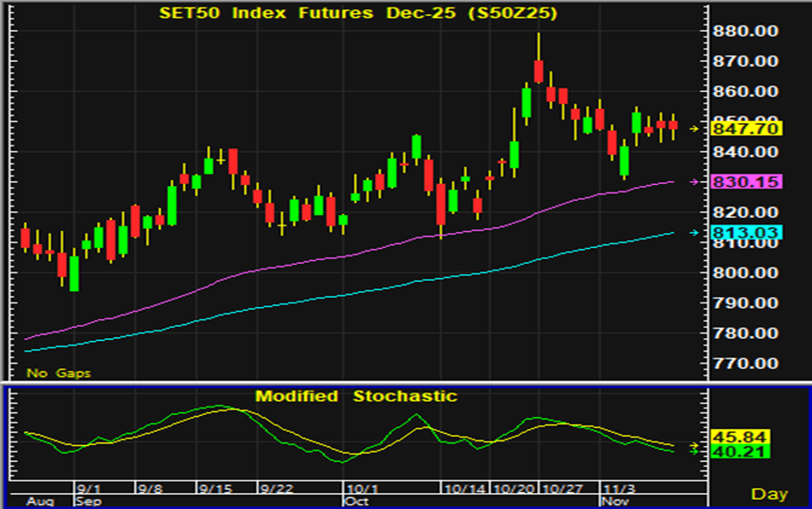The image size is (812, 509).
Task: Open the Day timeframe selector
Action: pos(770,493)
